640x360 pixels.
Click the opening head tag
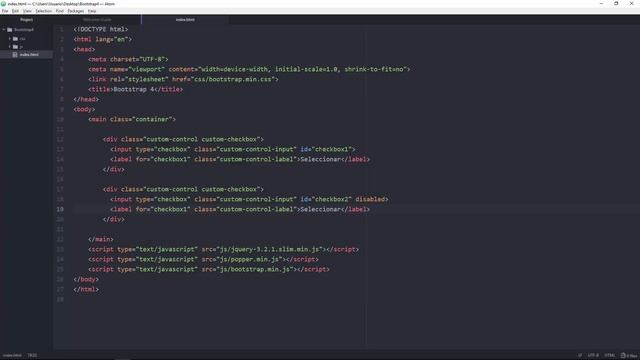pyautogui.click(x=84, y=49)
